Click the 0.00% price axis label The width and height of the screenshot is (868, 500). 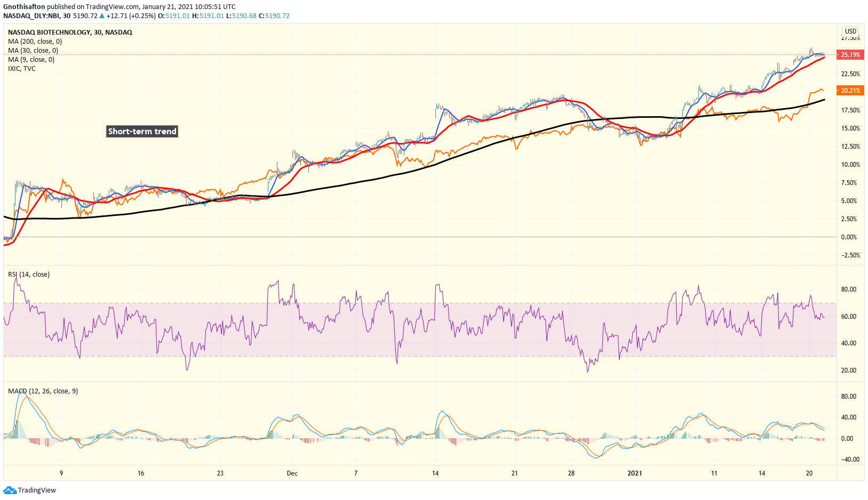(849, 237)
